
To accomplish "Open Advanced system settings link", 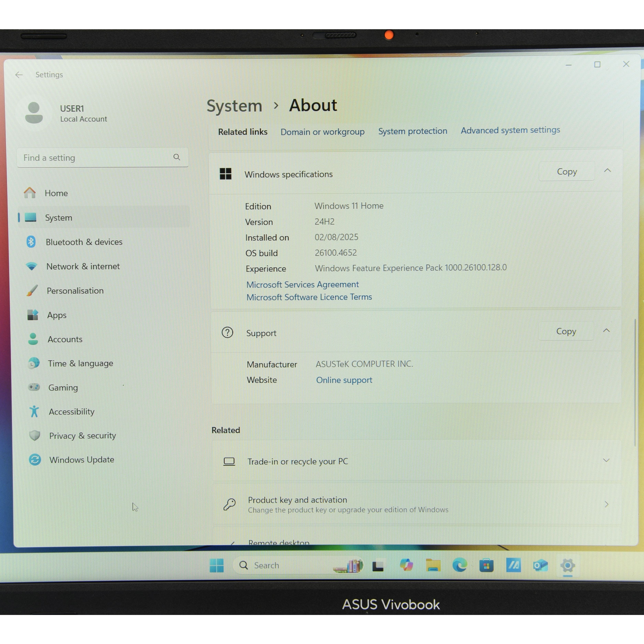I will (x=510, y=130).
